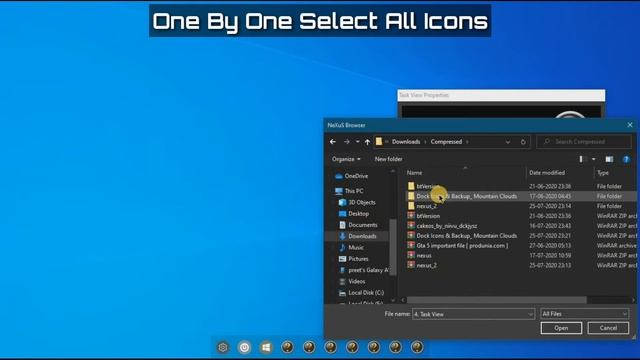Expand the File name combo box list
The height and width of the screenshot is (360, 640).
(530, 314)
